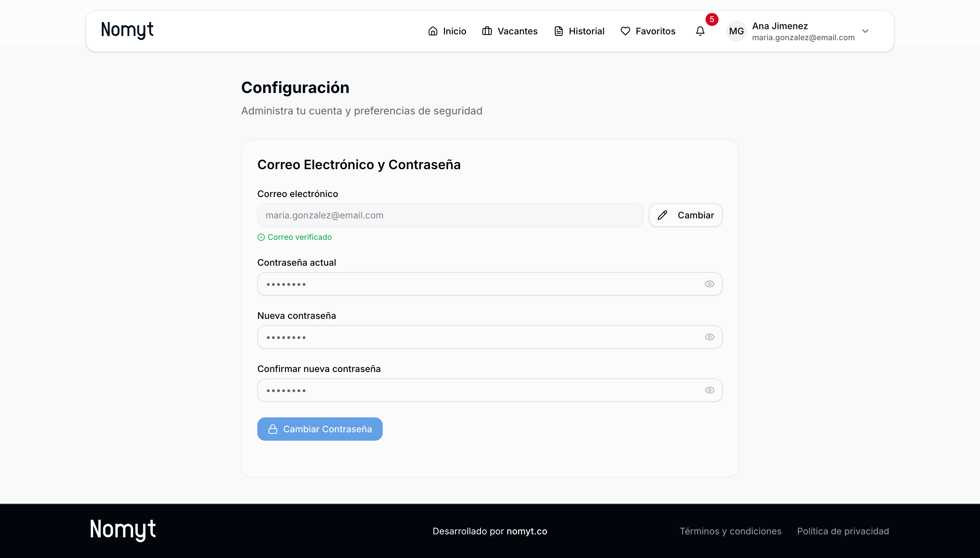This screenshot has height=558, width=980.
Task: Click the green verified checkmark icon
Action: (261, 237)
